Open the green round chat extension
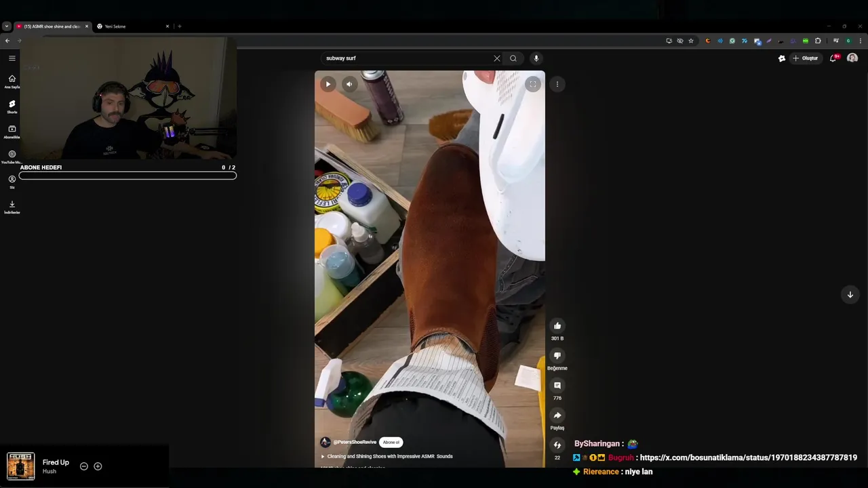 (x=732, y=41)
